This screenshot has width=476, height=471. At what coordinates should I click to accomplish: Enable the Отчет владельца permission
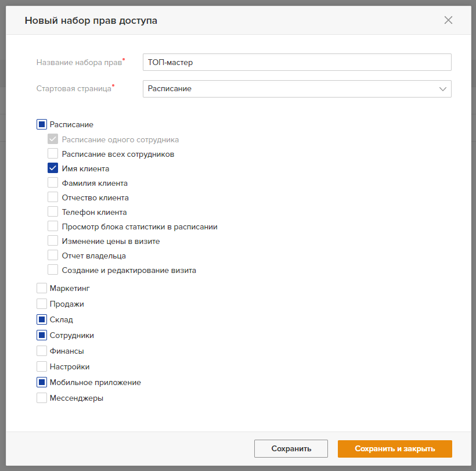(x=53, y=255)
